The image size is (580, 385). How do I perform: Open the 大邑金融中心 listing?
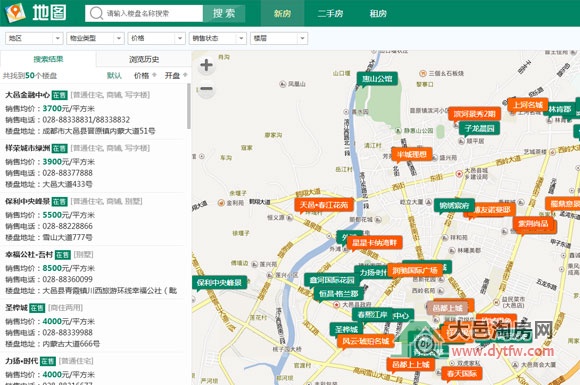(27, 95)
